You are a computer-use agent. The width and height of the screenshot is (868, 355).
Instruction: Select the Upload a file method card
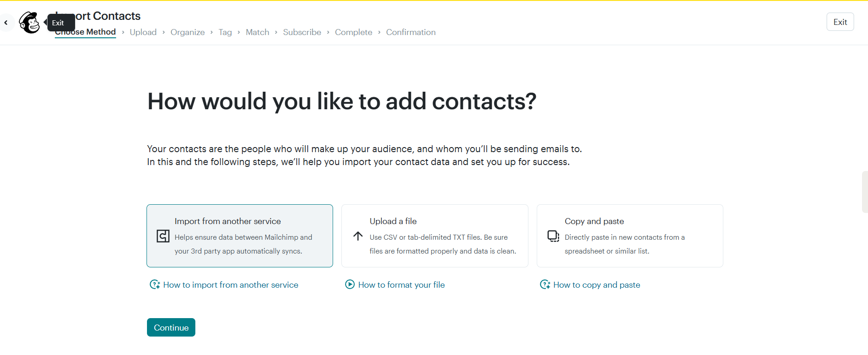[434, 236]
